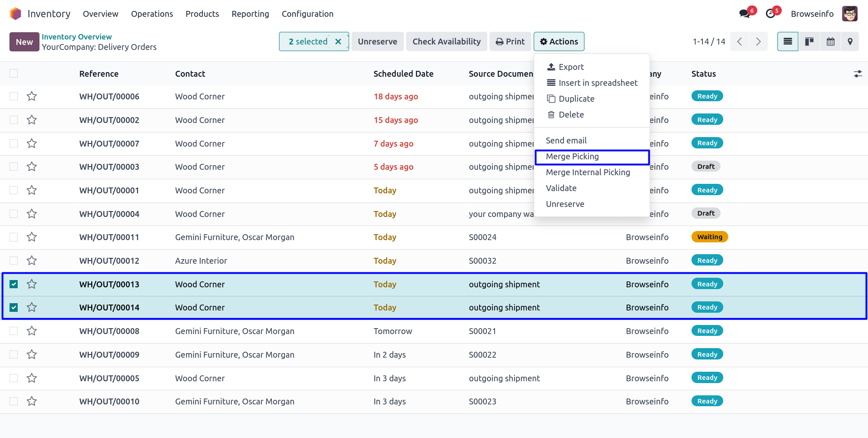Select Export in the Actions menu
The image size is (868, 438).
[x=571, y=67]
